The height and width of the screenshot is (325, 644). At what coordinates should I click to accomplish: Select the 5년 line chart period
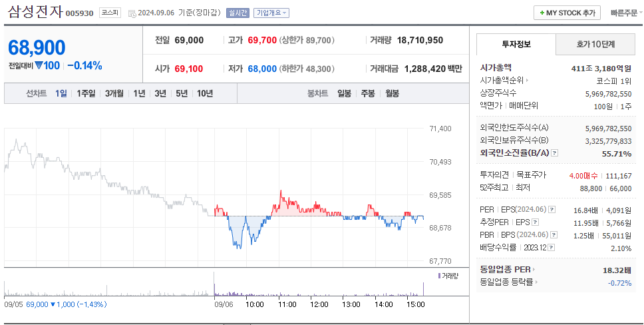(182, 93)
